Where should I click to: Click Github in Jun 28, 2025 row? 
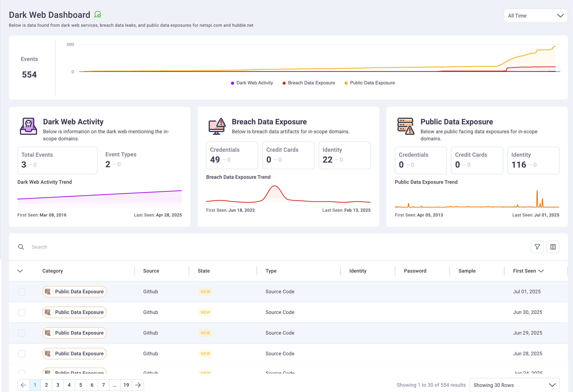coord(151,354)
